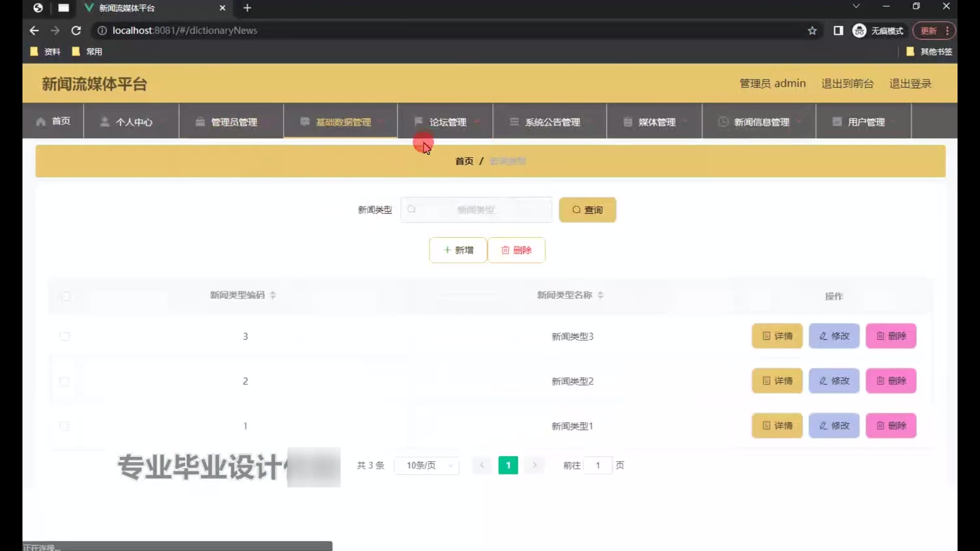Open browser side panel icon
Screen dimensions: 980x551
click(838, 31)
